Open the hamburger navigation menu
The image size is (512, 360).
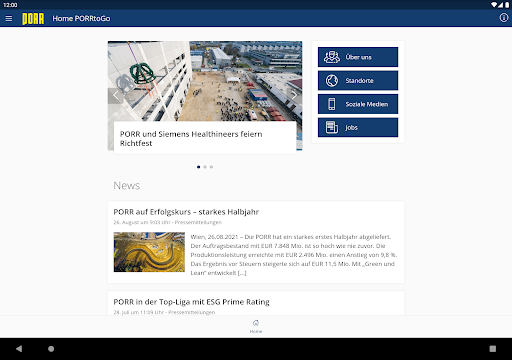pos(9,19)
